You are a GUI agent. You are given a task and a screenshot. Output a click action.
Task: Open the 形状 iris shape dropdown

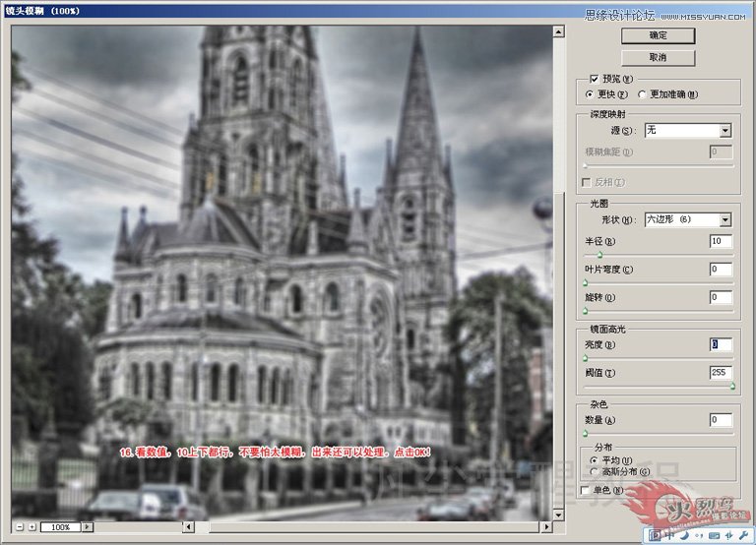click(x=688, y=219)
